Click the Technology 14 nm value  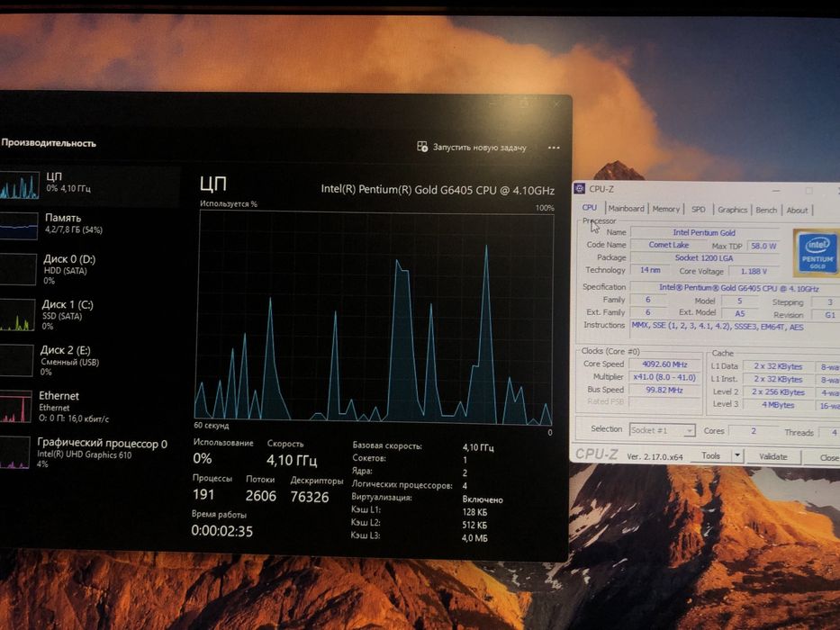(650, 270)
